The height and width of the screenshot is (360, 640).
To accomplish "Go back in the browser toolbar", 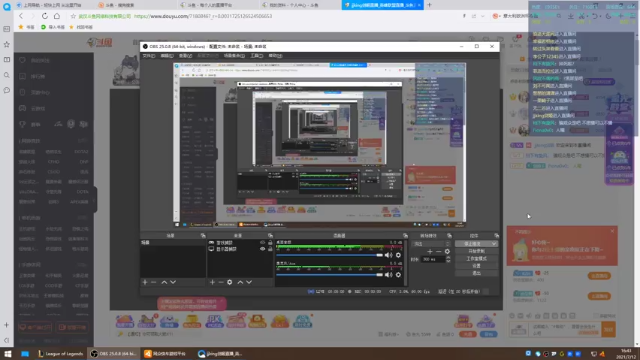I will 21,16.
